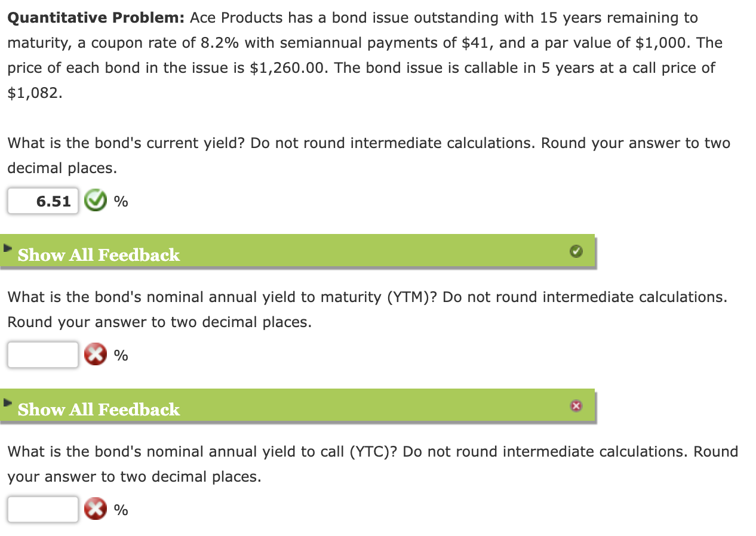Click the first Show All Feedback label text
This screenshot has height=536, width=756.
(x=99, y=255)
